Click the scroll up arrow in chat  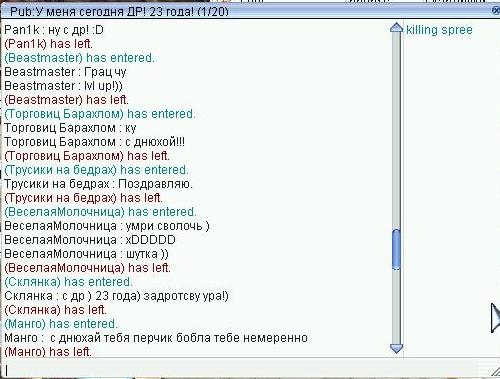tap(396, 28)
